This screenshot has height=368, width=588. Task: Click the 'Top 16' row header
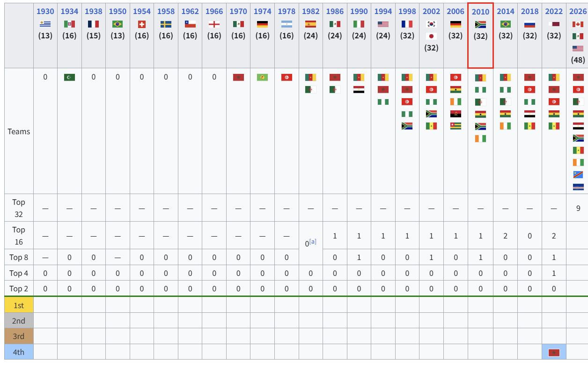click(19, 236)
